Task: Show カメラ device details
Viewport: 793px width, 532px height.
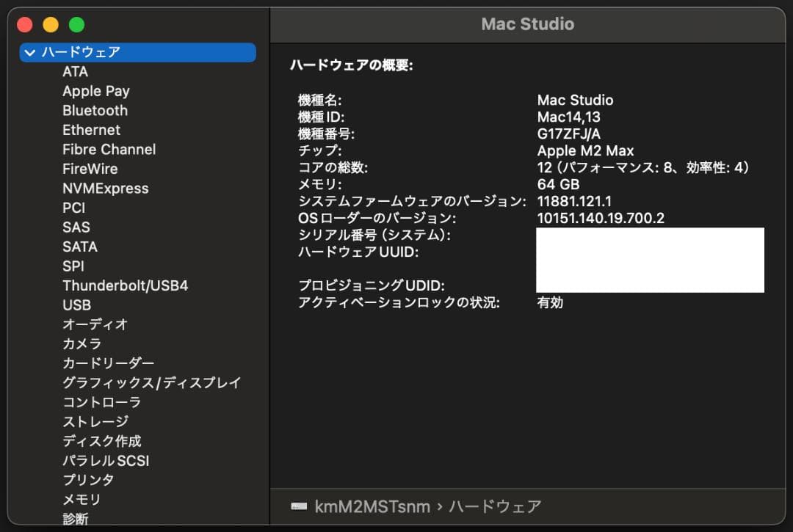Action: coord(84,343)
